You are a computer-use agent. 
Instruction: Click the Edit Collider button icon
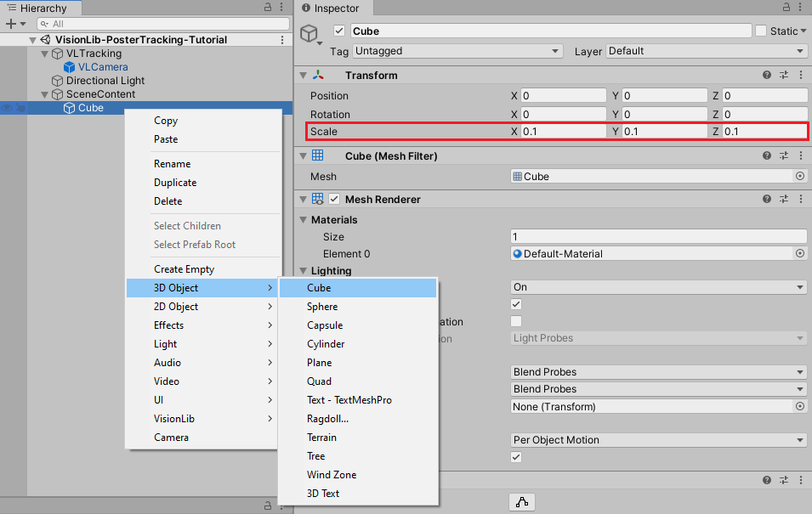(x=522, y=502)
